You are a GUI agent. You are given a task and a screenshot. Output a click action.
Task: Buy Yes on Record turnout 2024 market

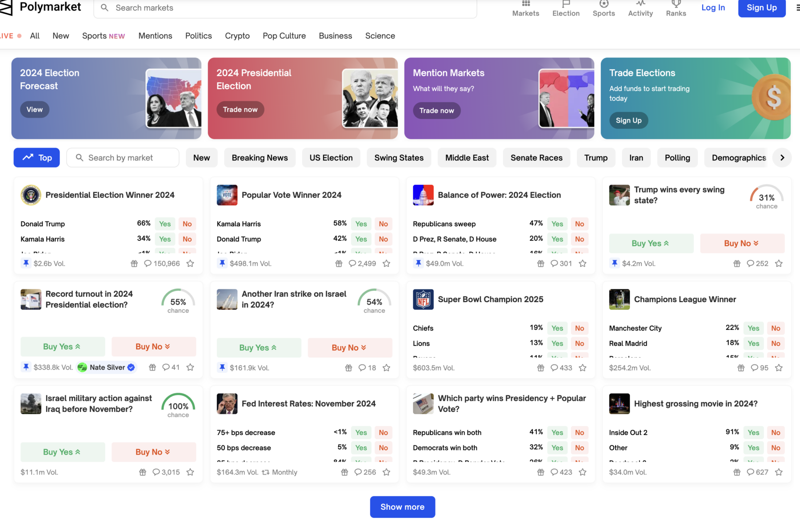[x=63, y=347]
